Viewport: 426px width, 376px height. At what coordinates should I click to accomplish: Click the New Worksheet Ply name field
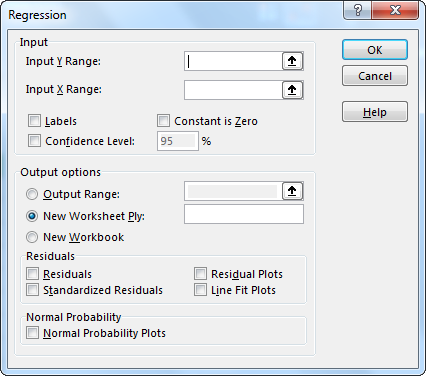pyautogui.click(x=244, y=214)
